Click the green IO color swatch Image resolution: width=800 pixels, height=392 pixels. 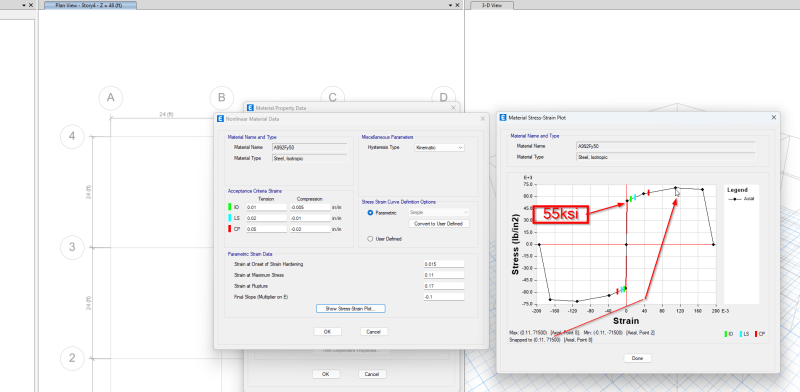point(230,207)
